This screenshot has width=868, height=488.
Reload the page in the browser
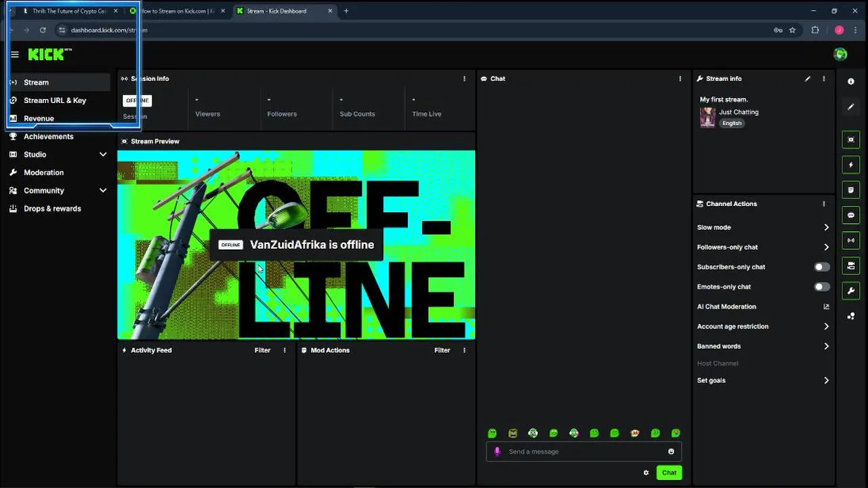[43, 30]
